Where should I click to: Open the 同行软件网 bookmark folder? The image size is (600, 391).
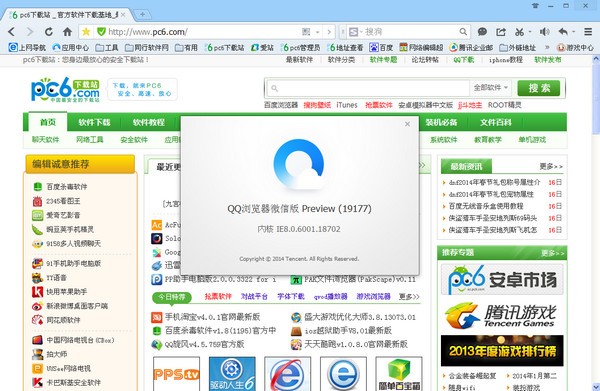(147, 47)
